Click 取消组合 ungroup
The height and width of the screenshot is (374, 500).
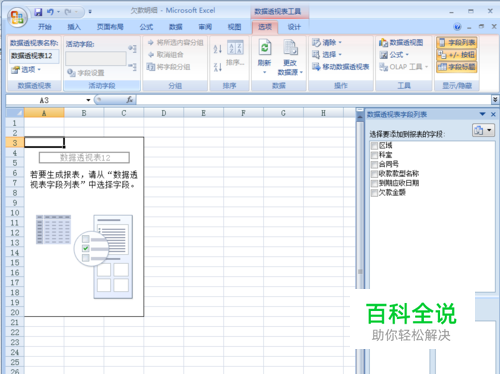point(166,55)
